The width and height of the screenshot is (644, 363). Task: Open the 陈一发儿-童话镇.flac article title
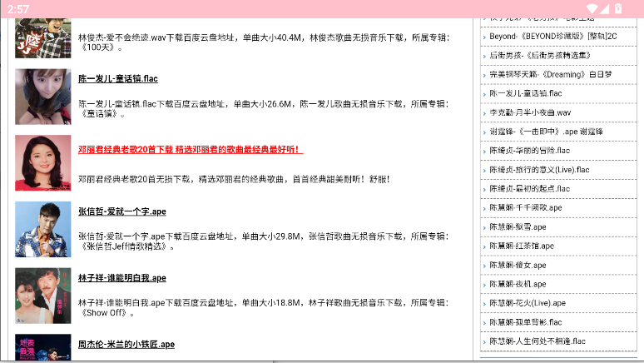(118, 79)
